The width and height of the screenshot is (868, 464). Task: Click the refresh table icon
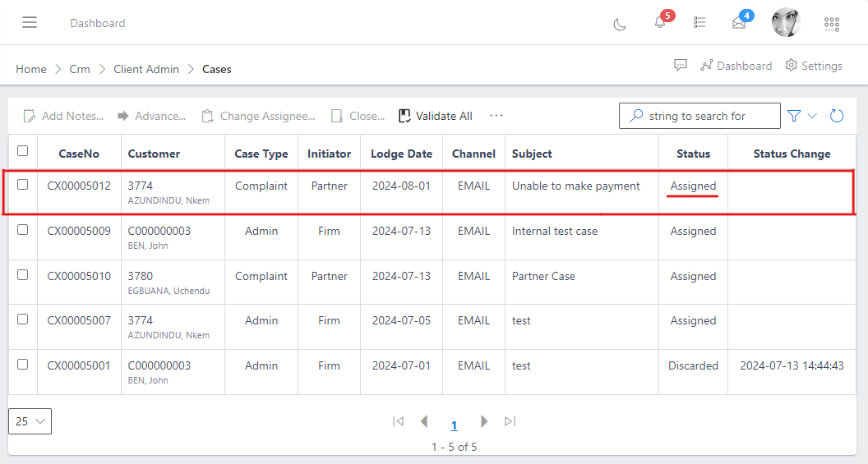(837, 116)
